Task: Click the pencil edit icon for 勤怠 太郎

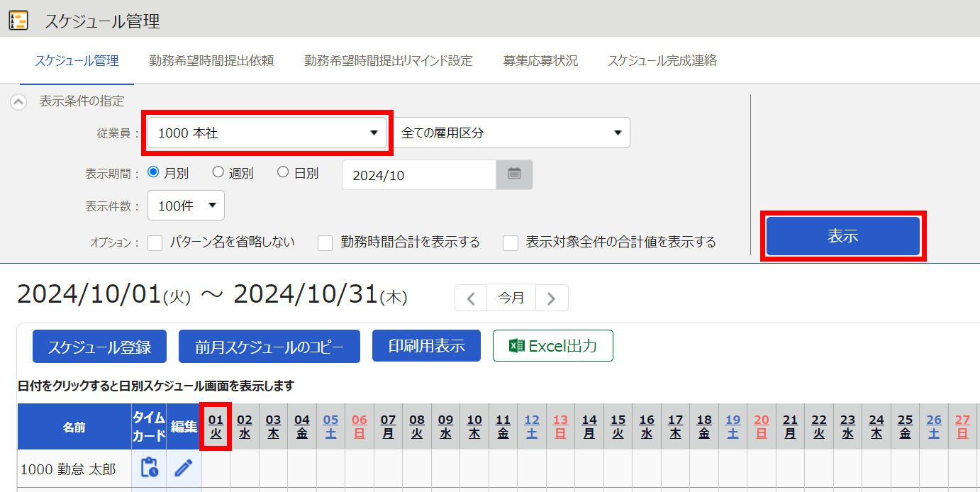Action: click(184, 468)
